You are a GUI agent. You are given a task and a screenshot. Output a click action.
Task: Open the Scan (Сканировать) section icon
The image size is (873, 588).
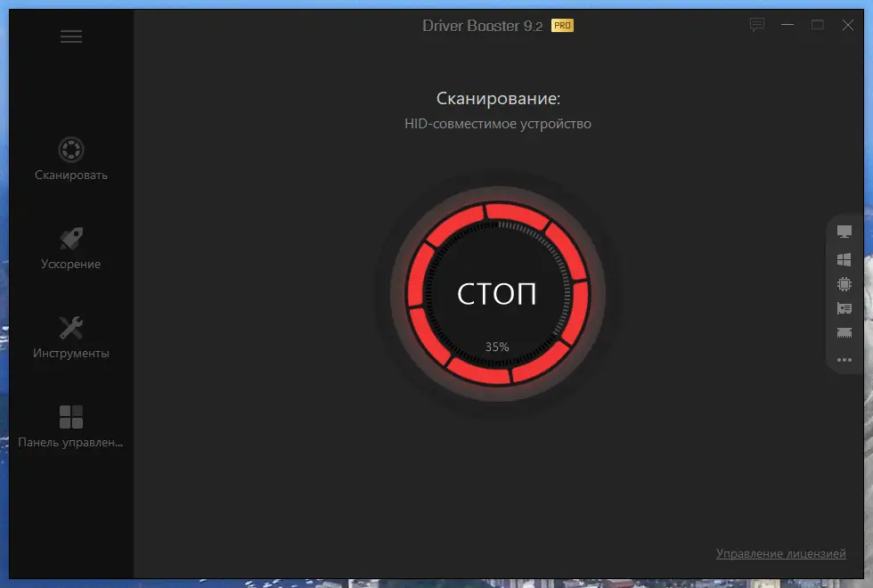(x=71, y=151)
